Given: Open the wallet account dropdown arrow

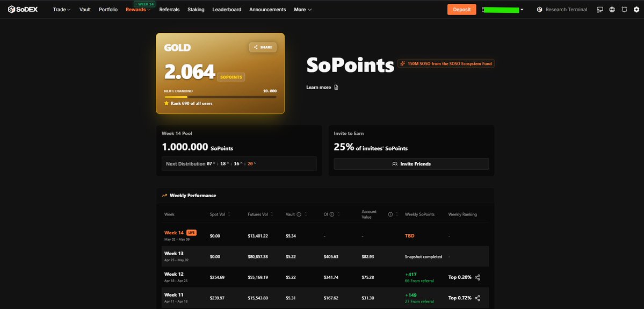Looking at the screenshot, I should (522, 10).
